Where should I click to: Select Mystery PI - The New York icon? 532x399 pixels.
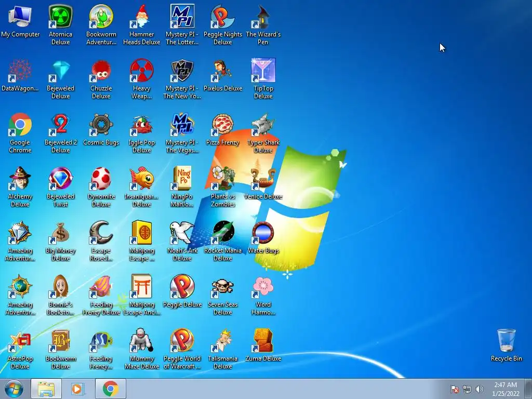(x=182, y=70)
